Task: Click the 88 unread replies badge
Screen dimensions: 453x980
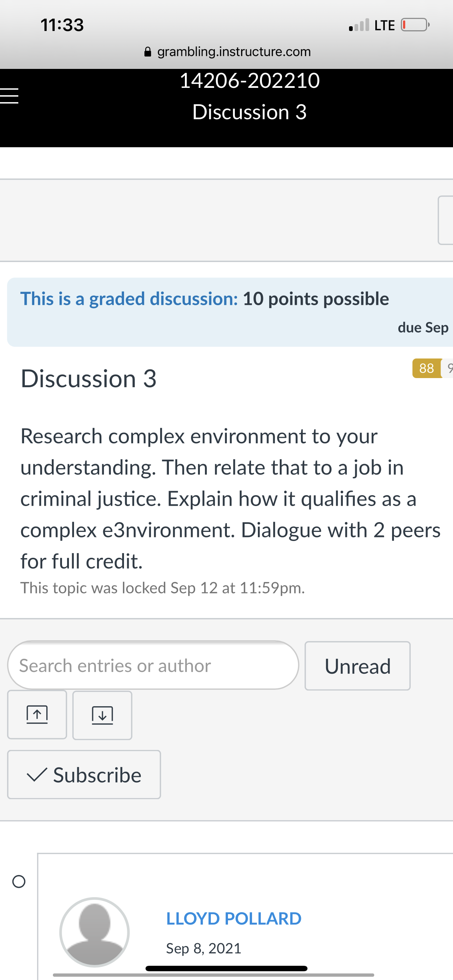Action: (426, 368)
